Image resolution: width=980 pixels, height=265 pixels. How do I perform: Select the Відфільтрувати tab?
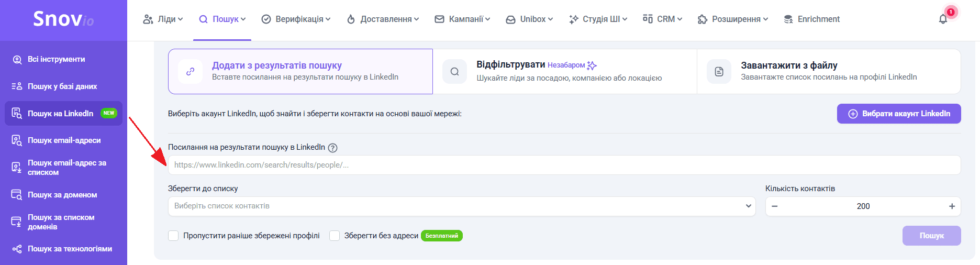click(x=565, y=72)
